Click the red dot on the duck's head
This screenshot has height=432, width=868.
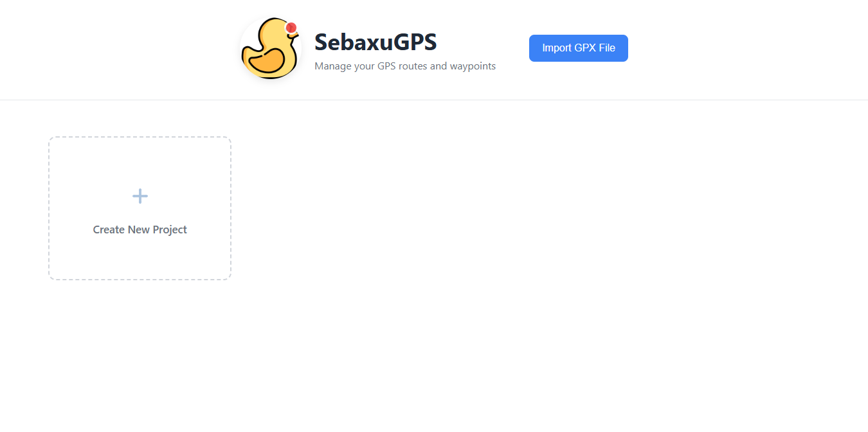pos(291,28)
